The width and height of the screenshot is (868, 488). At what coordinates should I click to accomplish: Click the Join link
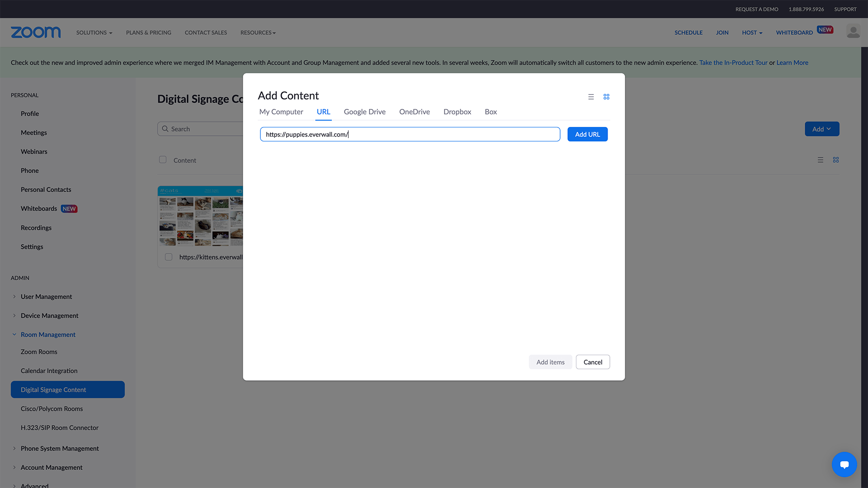coord(722,33)
